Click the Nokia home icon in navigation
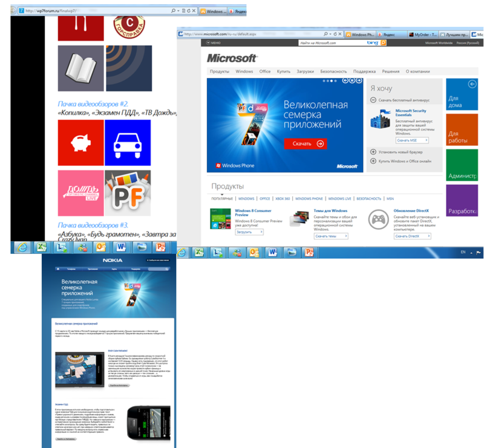Viewport: 484px width, 448px height. 57,268
